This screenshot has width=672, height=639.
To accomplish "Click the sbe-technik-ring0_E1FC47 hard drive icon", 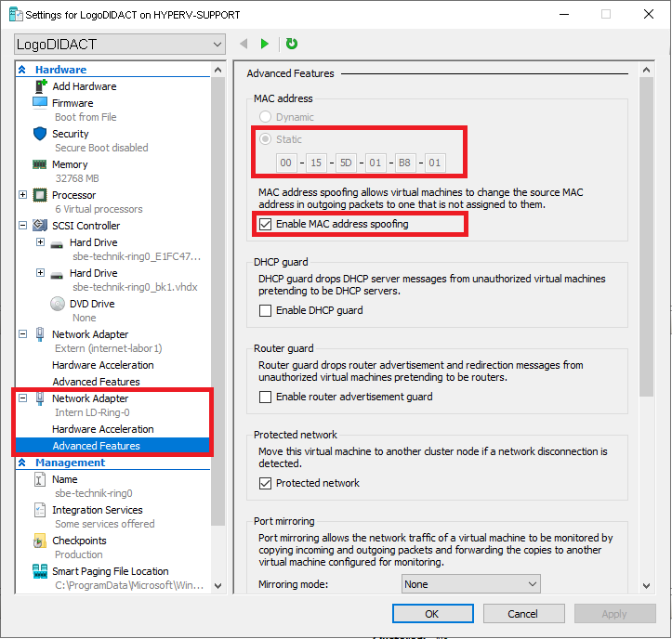I will (57, 245).
